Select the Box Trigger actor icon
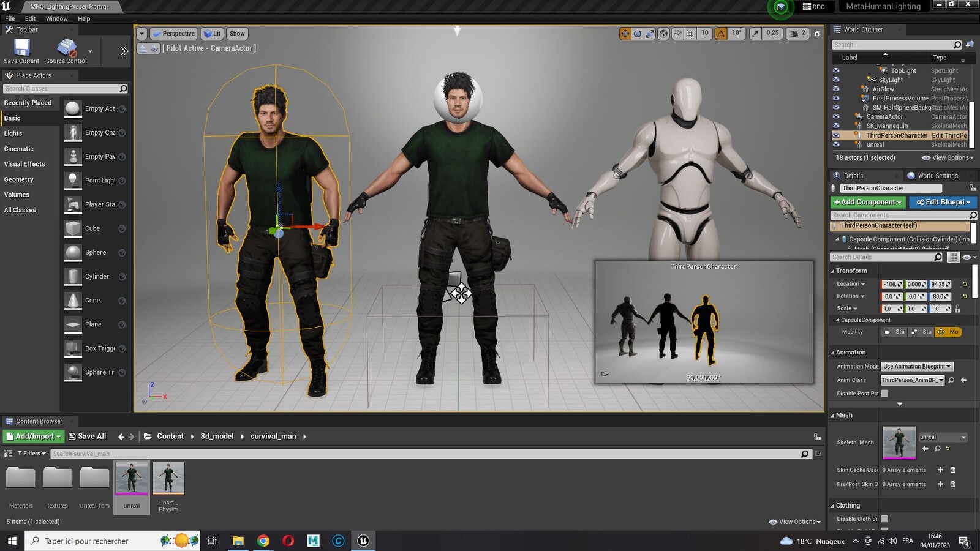The image size is (980, 551). (73, 348)
